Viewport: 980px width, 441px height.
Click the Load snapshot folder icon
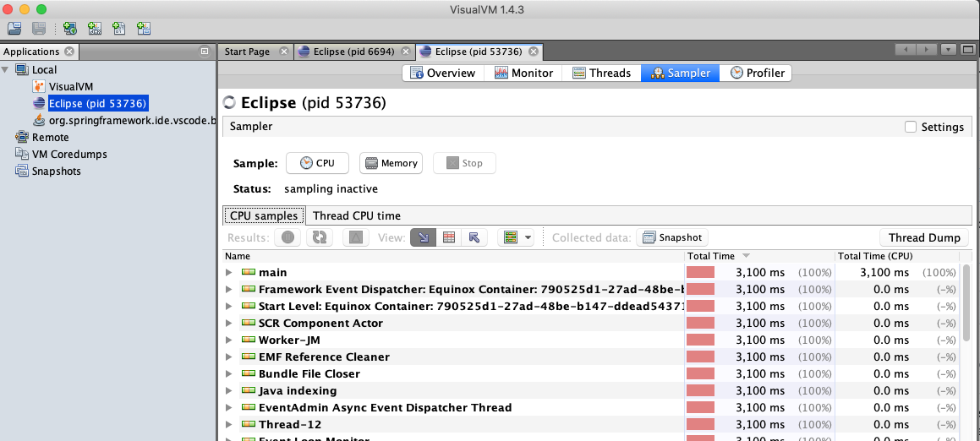14,28
